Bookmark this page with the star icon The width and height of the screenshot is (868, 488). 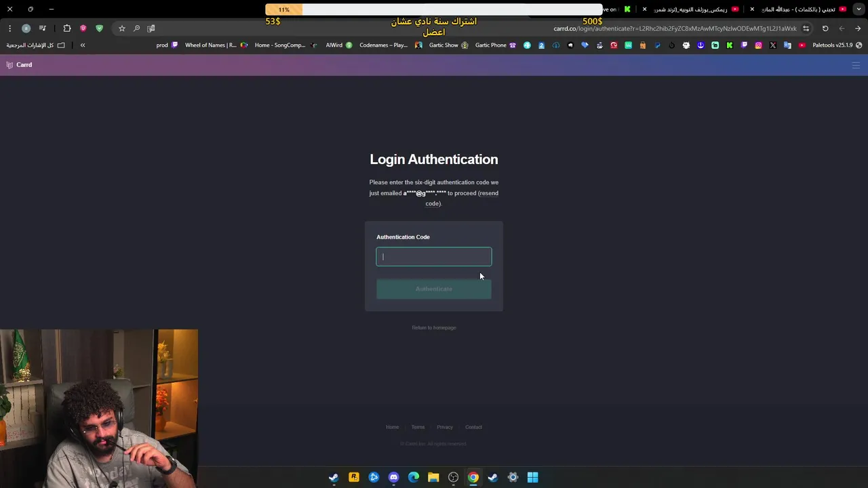click(121, 28)
